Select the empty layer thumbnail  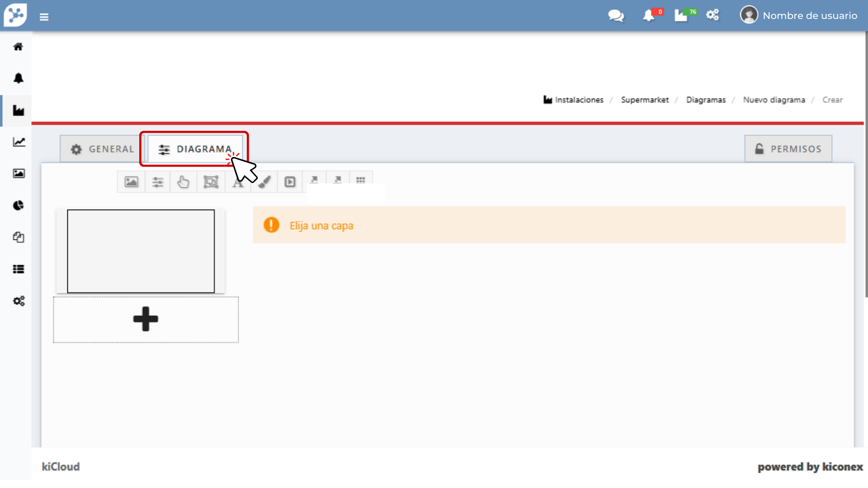141,251
